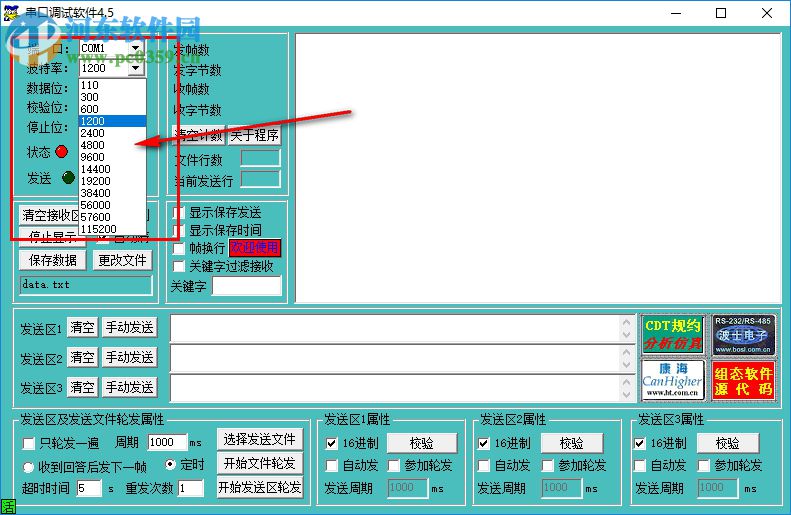This screenshot has width=791, height=515.
Task: Click 校验 button in 发送区3属性
Action: tap(728, 443)
